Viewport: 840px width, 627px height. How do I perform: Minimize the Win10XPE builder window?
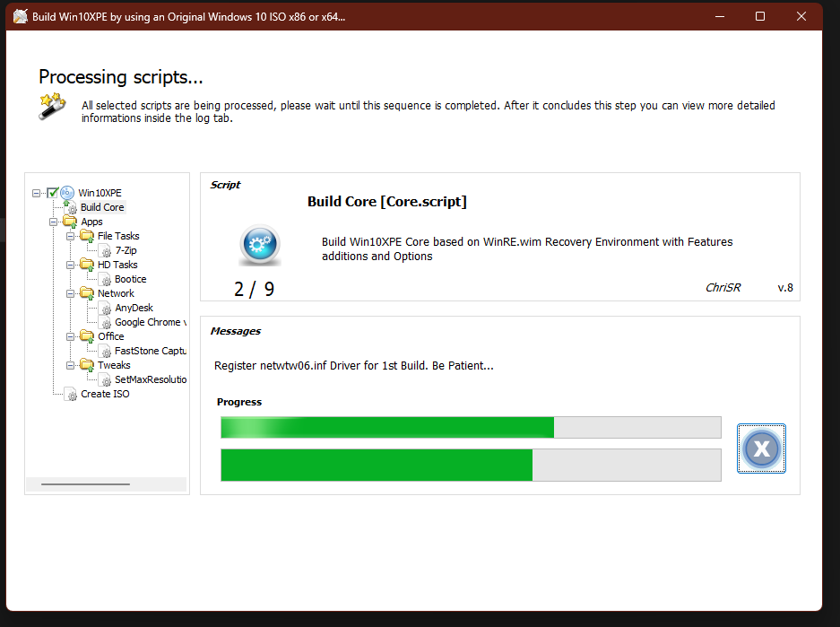point(720,17)
